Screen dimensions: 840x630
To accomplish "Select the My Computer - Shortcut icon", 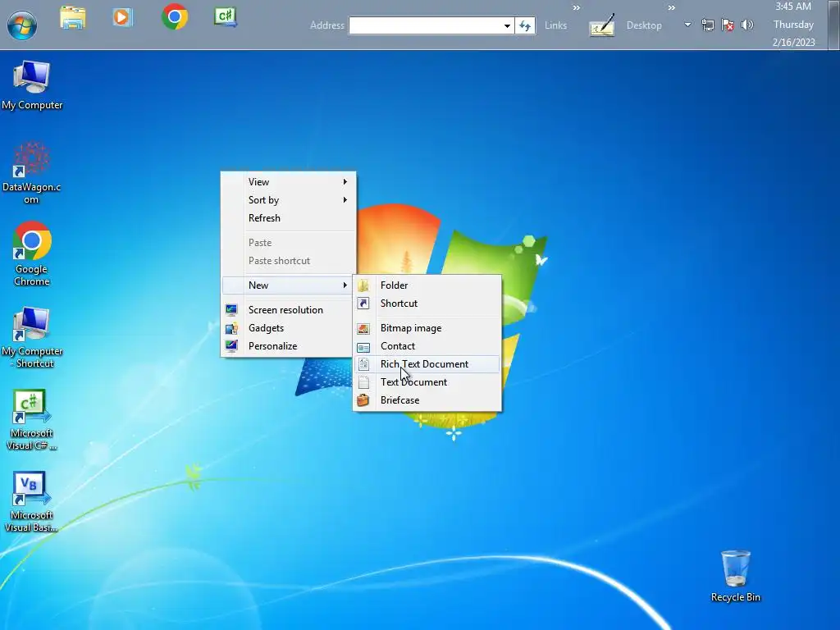I will point(32,337).
